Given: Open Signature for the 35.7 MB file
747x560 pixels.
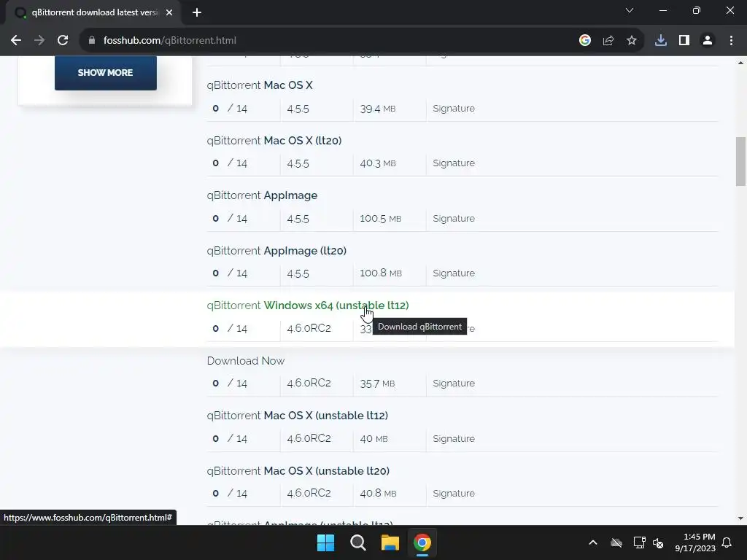Looking at the screenshot, I should pos(454,383).
